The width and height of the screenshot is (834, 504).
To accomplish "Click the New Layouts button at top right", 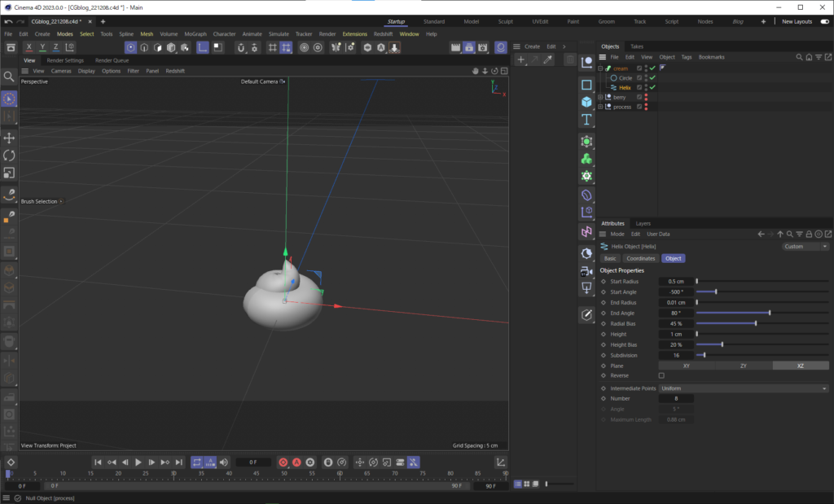I will pos(797,21).
